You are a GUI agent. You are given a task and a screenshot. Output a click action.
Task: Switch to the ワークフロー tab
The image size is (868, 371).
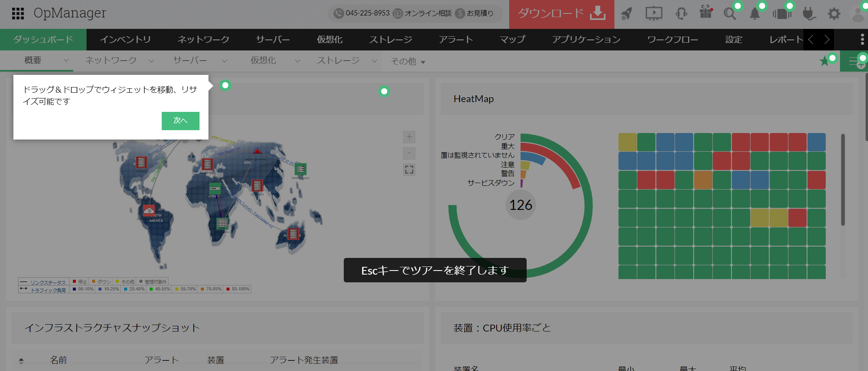coord(673,39)
